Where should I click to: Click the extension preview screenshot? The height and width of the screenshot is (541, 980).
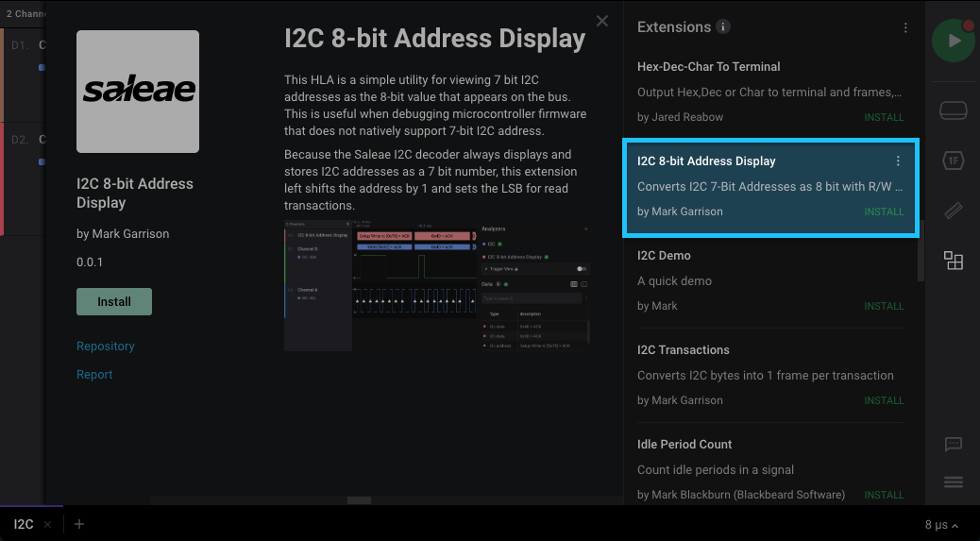pos(438,286)
